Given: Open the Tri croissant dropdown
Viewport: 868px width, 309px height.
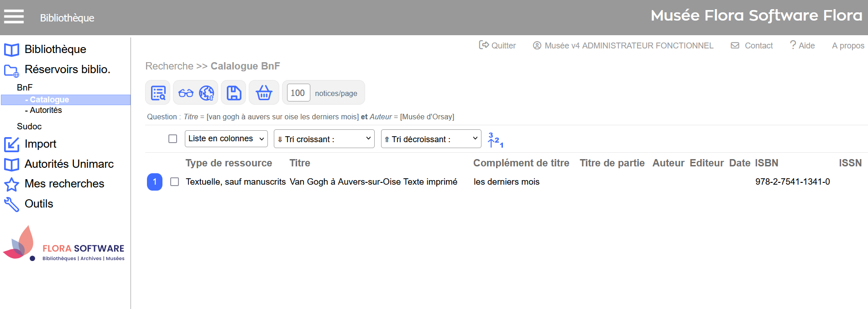Looking at the screenshot, I should 324,139.
